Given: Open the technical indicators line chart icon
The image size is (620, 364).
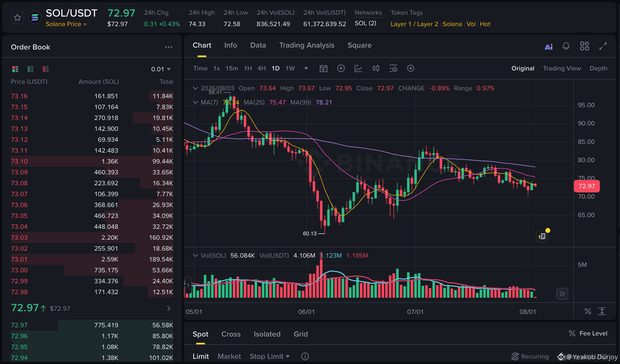Looking at the screenshot, I should click(x=358, y=68).
